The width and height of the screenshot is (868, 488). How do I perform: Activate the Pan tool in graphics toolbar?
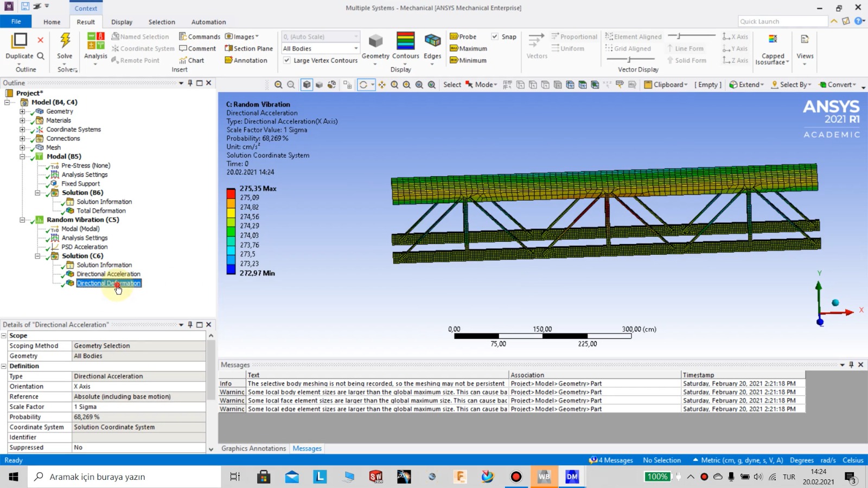click(x=382, y=85)
